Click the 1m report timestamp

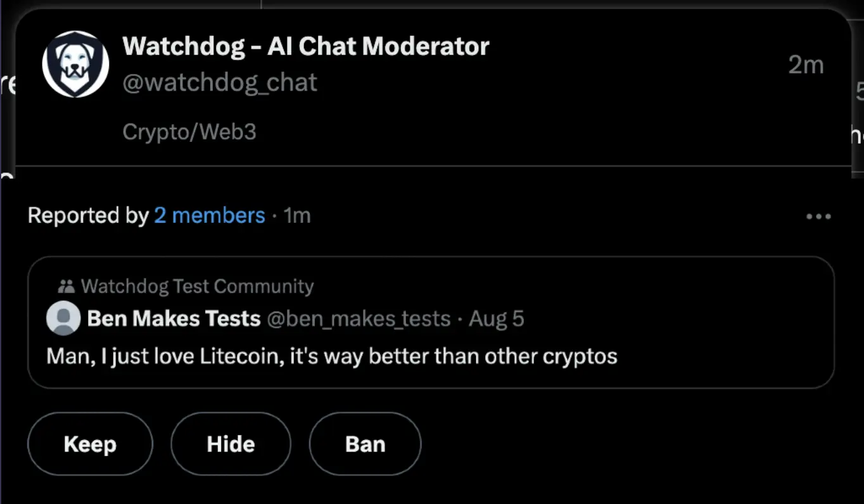tap(297, 216)
